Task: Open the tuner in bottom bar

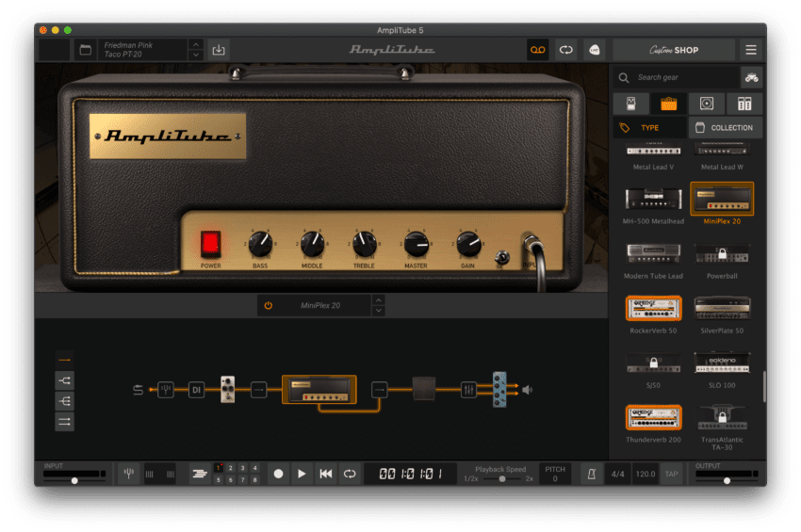Action: pos(129,474)
